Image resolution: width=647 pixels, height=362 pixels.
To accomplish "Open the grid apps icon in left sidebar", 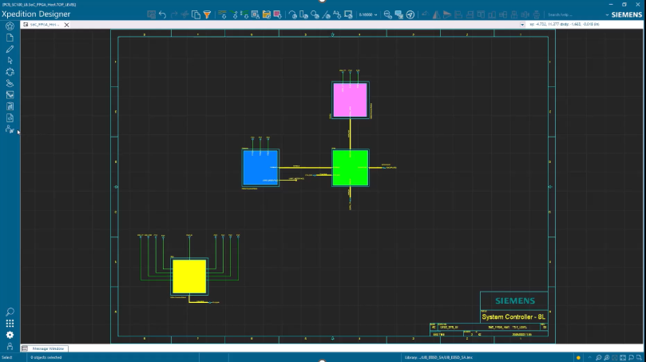I will click(x=9, y=323).
